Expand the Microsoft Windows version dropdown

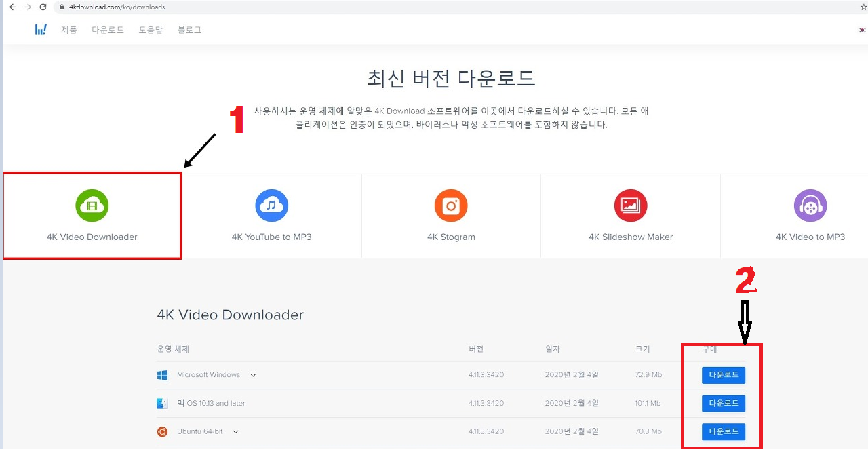point(253,375)
